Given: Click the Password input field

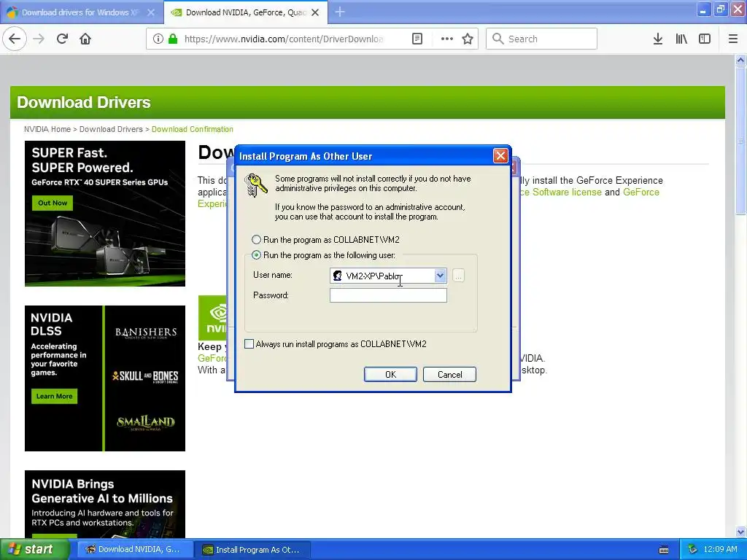Looking at the screenshot, I should pos(388,295).
